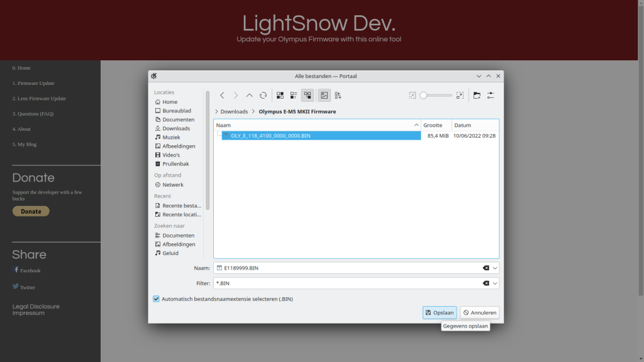
Task: Open 5. My Blog page
Action: click(x=25, y=145)
